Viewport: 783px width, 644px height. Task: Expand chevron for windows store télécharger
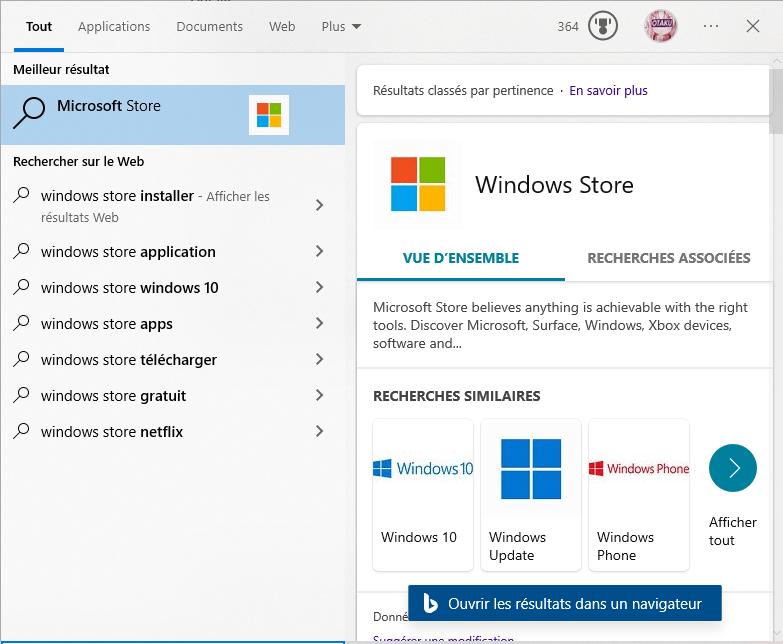pyautogui.click(x=320, y=359)
